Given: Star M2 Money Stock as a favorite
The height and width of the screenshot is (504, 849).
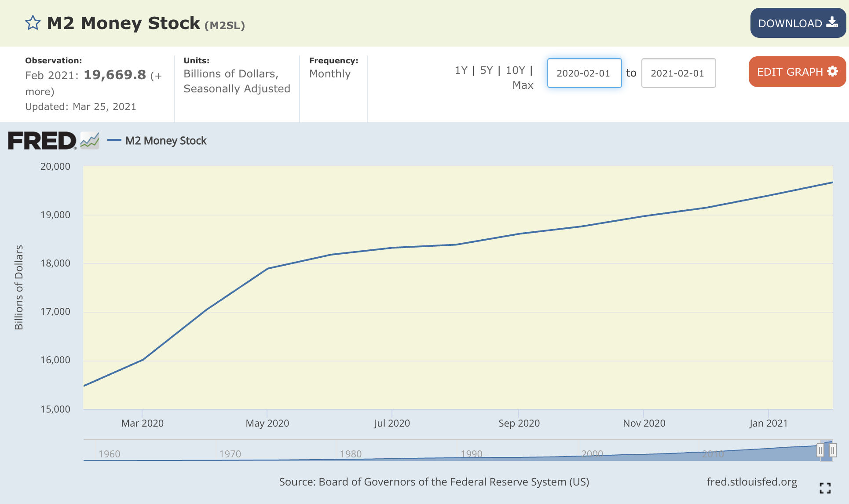Looking at the screenshot, I should (x=32, y=22).
